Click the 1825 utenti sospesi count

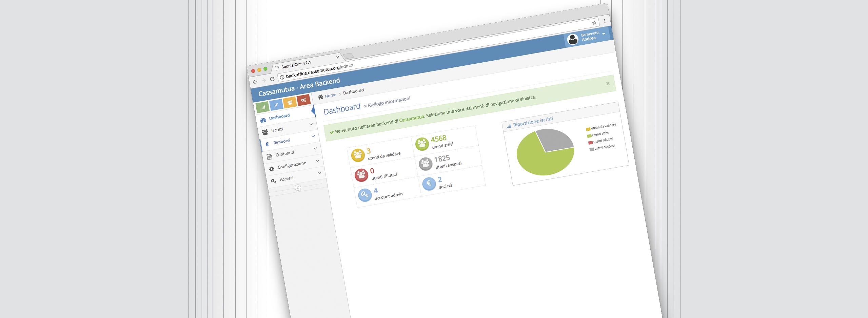tap(442, 158)
